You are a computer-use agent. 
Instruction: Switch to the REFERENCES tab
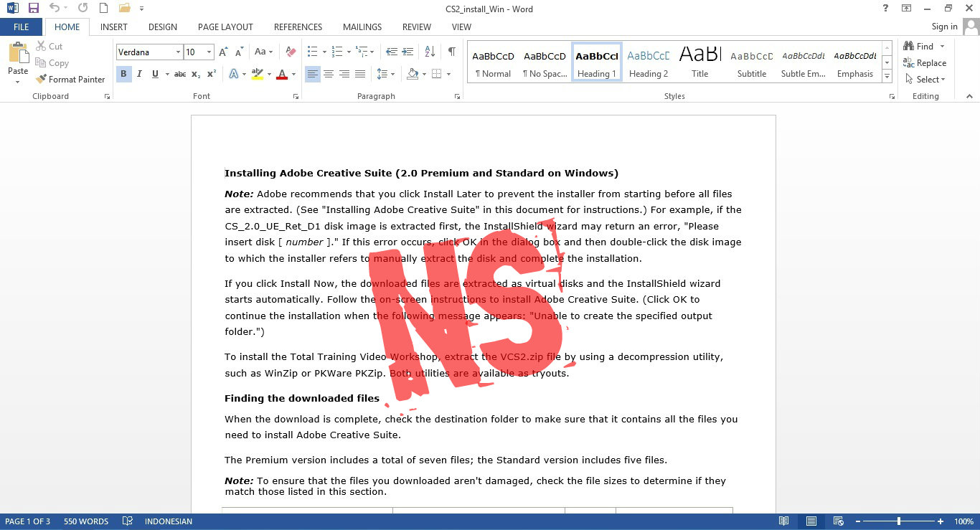coord(298,27)
